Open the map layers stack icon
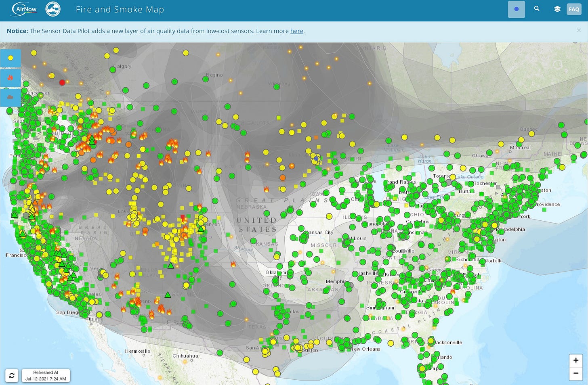The height and width of the screenshot is (385, 588). 557,9
